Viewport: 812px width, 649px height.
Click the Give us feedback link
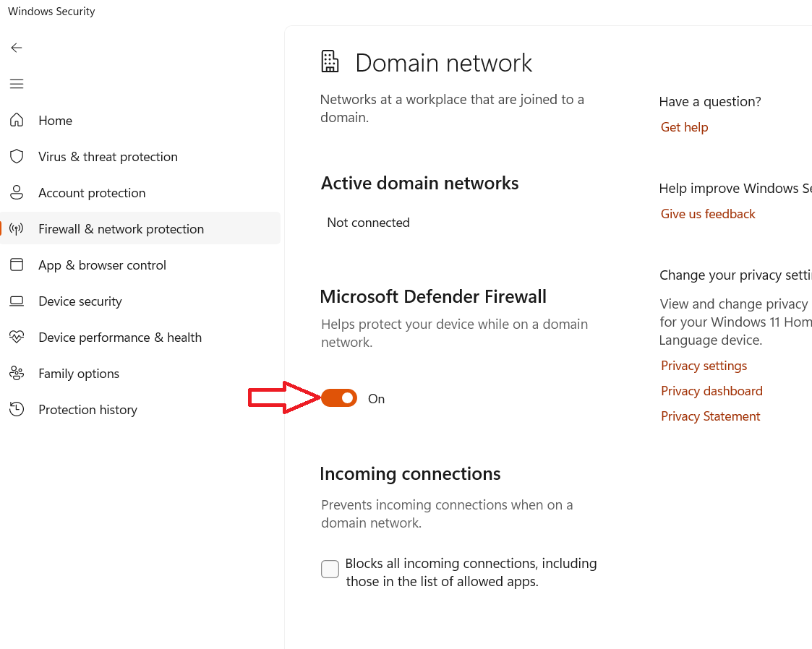pos(708,214)
